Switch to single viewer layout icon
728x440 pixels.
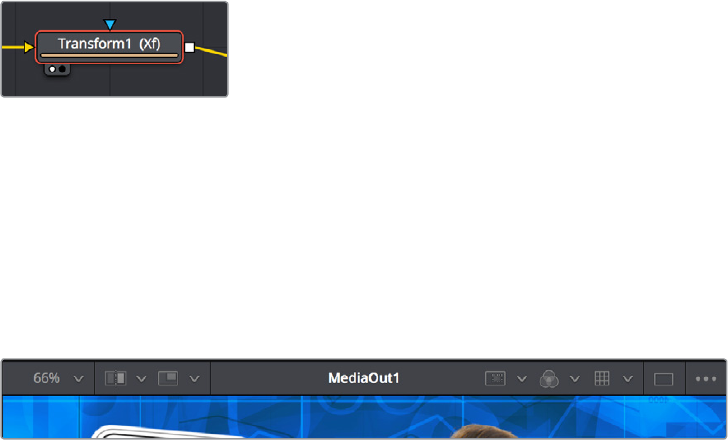[x=663, y=379]
